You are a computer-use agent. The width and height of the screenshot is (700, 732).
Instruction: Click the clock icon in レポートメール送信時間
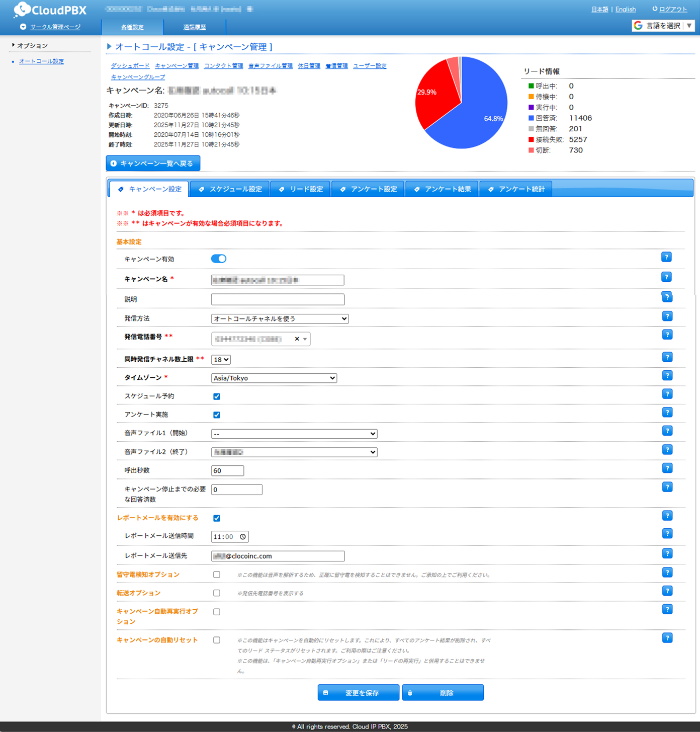(x=243, y=537)
